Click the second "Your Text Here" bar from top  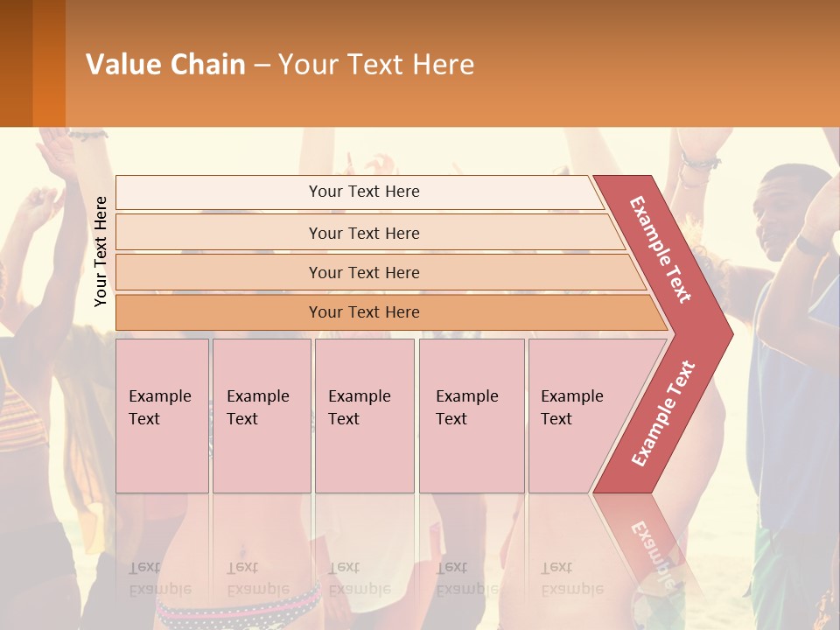pos(363,233)
